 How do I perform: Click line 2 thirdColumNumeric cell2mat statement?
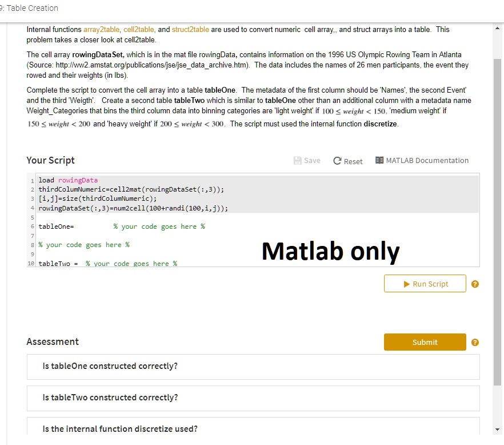pos(131,189)
